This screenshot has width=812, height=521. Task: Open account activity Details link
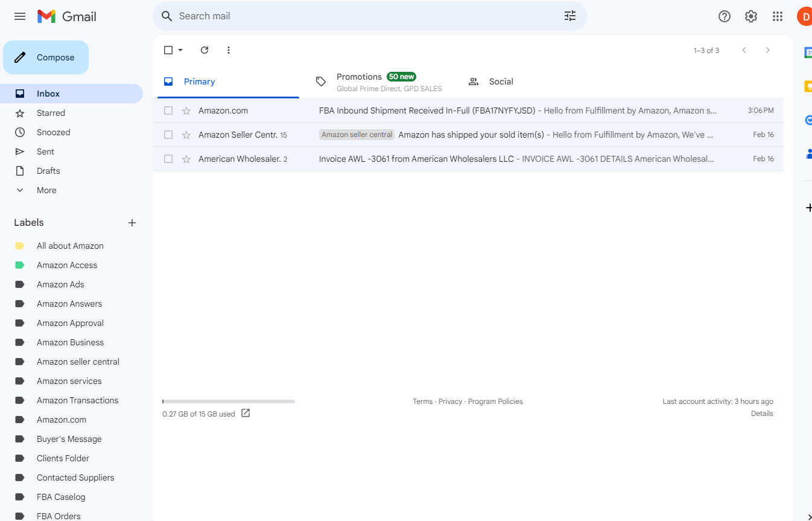(x=762, y=414)
